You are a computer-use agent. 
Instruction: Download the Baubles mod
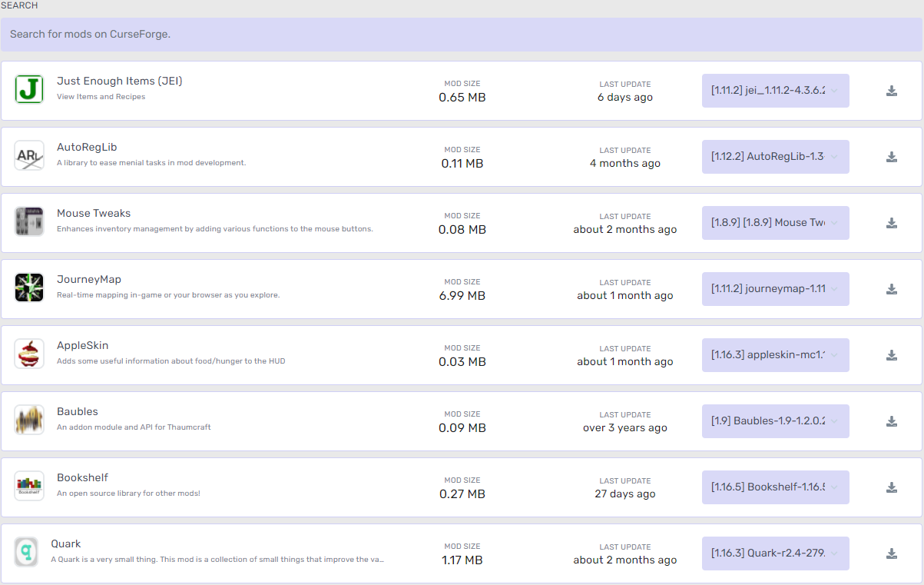[x=892, y=421]
